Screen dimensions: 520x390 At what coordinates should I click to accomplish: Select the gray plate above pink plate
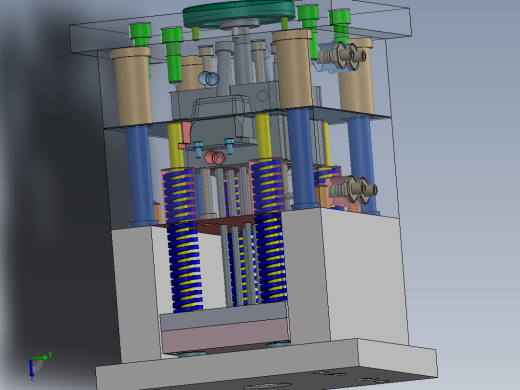click(224, 317)
